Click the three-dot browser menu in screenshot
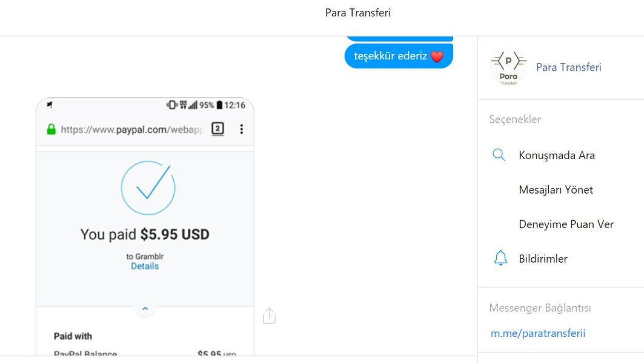 [x=241, y=129]
